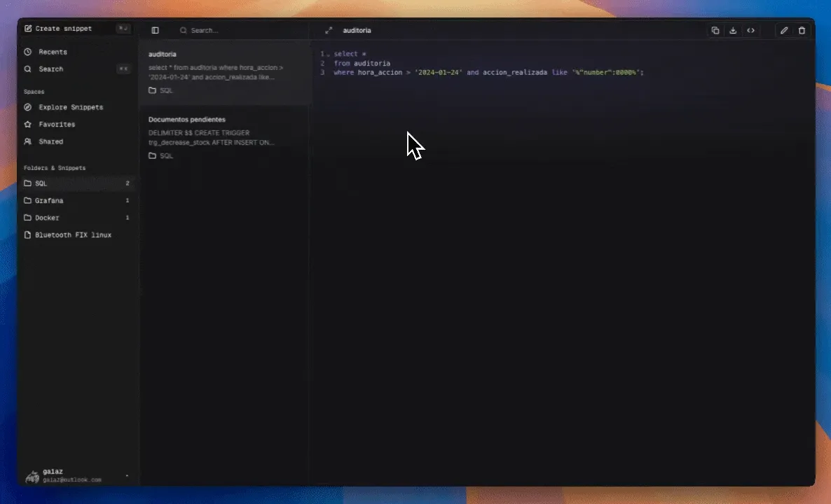Open the Shared space
Image resolution: width=831 pixels, height=504 pixels.
77,141
